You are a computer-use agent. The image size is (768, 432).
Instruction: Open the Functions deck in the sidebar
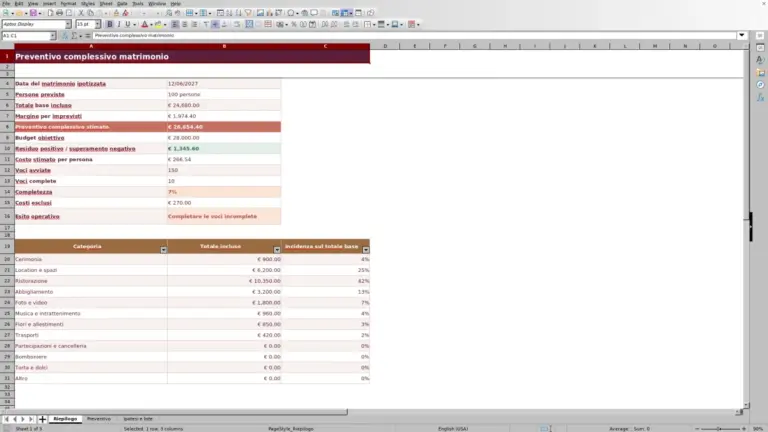pos(760,98)
